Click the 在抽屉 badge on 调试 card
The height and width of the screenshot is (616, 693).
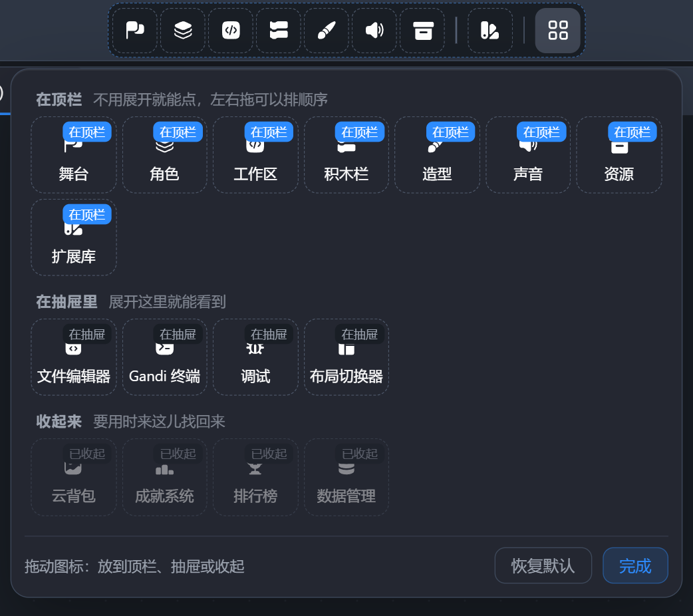click(269, 335)
